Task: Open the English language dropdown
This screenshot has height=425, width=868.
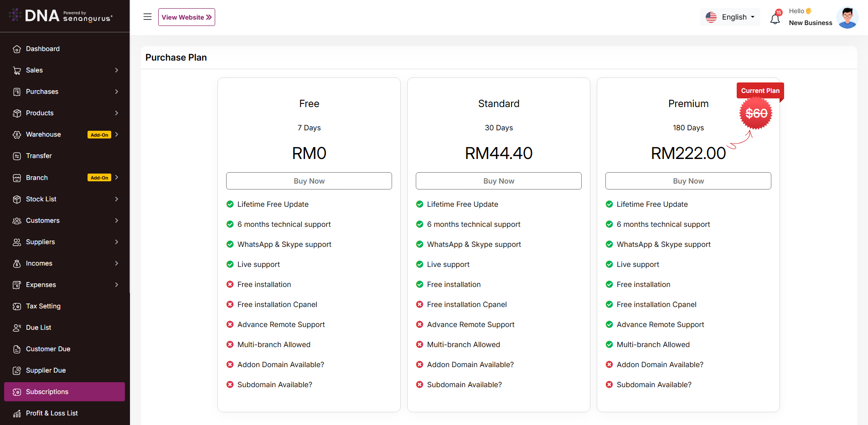Action: coord(730,17)
